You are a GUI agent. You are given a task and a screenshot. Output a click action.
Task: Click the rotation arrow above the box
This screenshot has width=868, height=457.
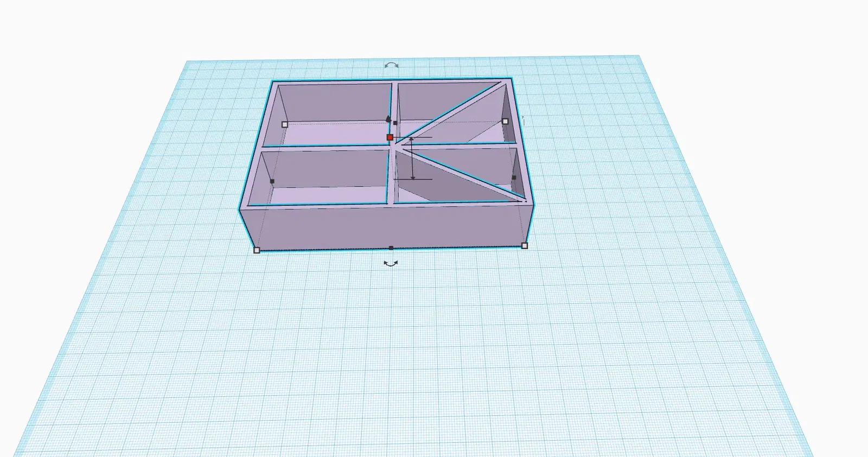[391, 65]
